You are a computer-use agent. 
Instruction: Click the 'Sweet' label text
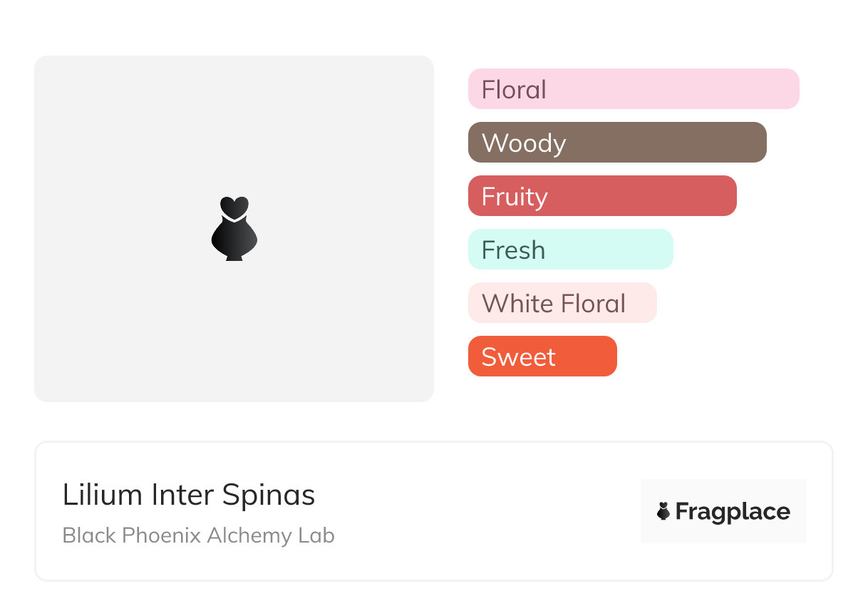pyautogui.click(x=518, y=357)
